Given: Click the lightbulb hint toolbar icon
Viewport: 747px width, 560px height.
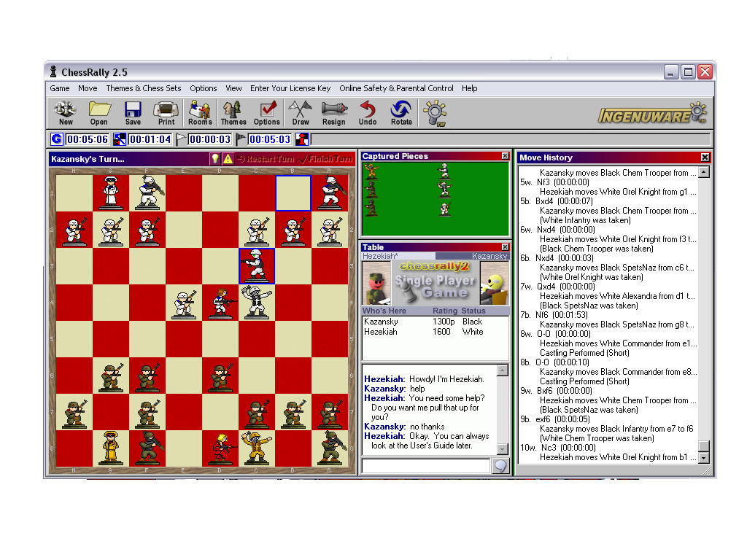Looking at the screenshot, I should pos(435,113).
